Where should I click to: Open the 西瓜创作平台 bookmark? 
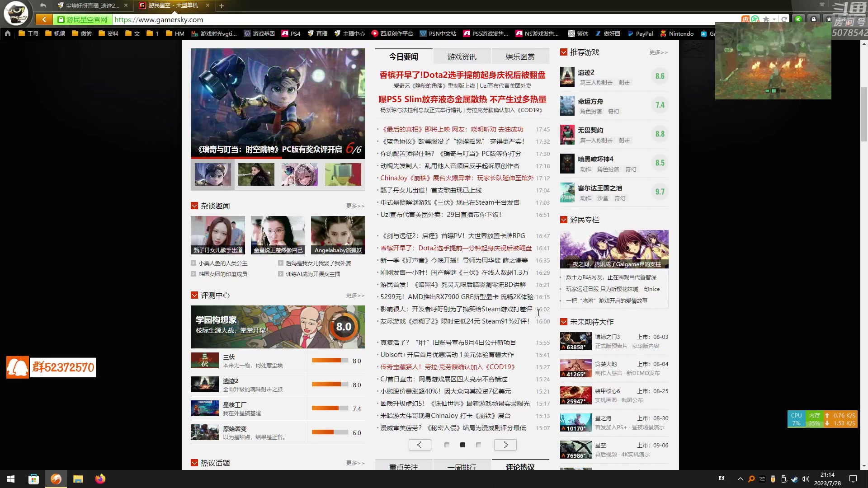pos(392,33)
